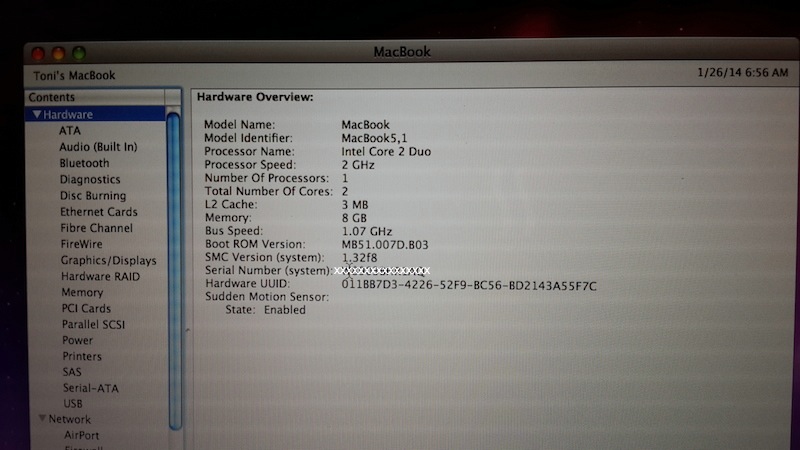Screen dimensions: 800x450
Task: Select Memory in Contents list
Action: 82,293
